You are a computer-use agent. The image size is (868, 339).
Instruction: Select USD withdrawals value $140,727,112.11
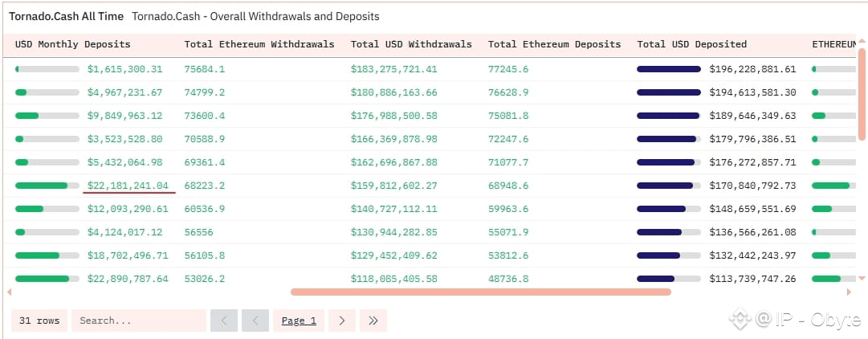point(394,209)
